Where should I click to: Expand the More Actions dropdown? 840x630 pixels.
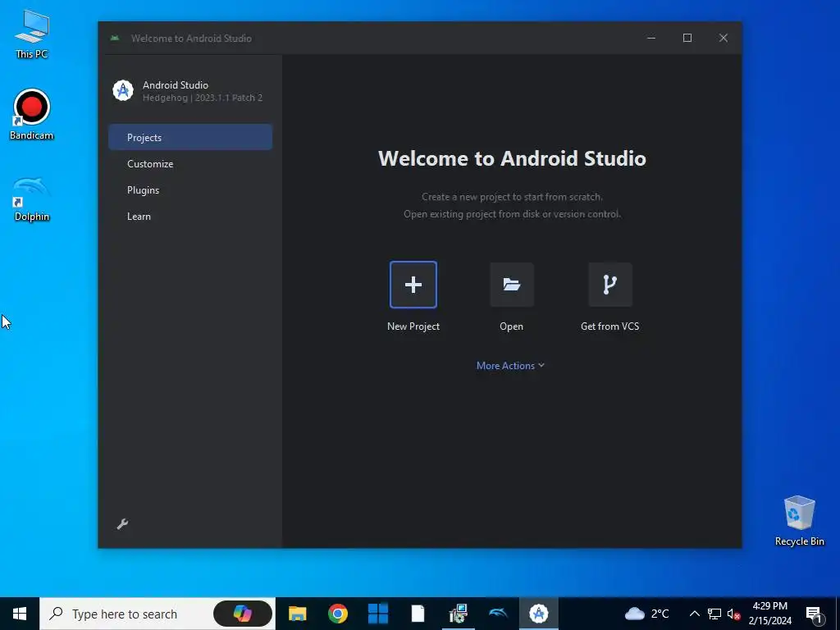click(510, 365)
